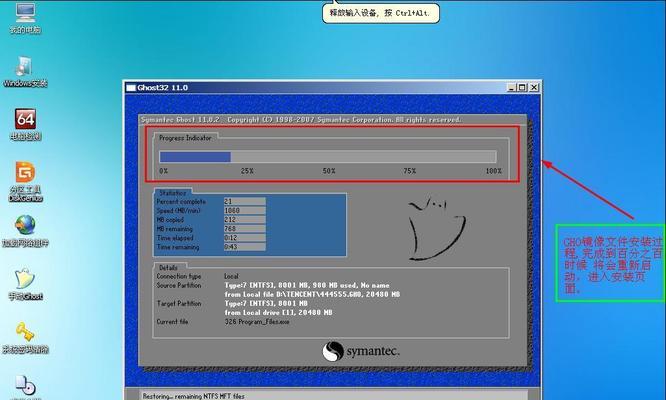Select the Percent complete value 21

(245, 201)
